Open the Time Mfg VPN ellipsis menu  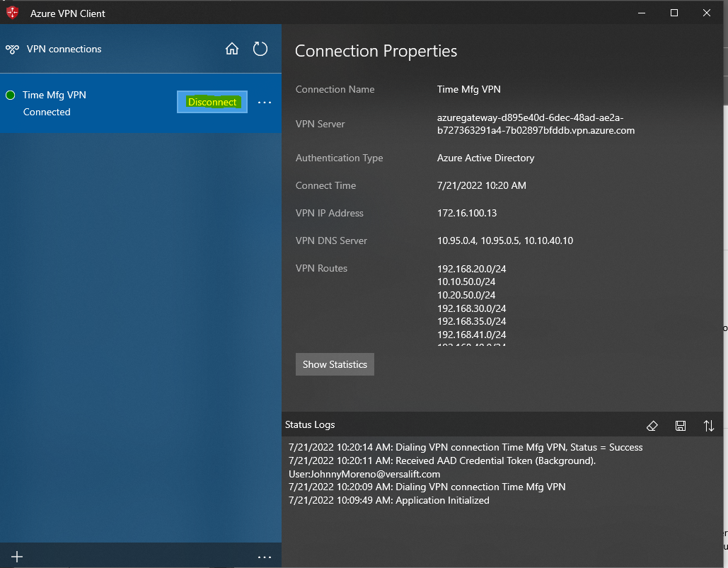point(265,102)
